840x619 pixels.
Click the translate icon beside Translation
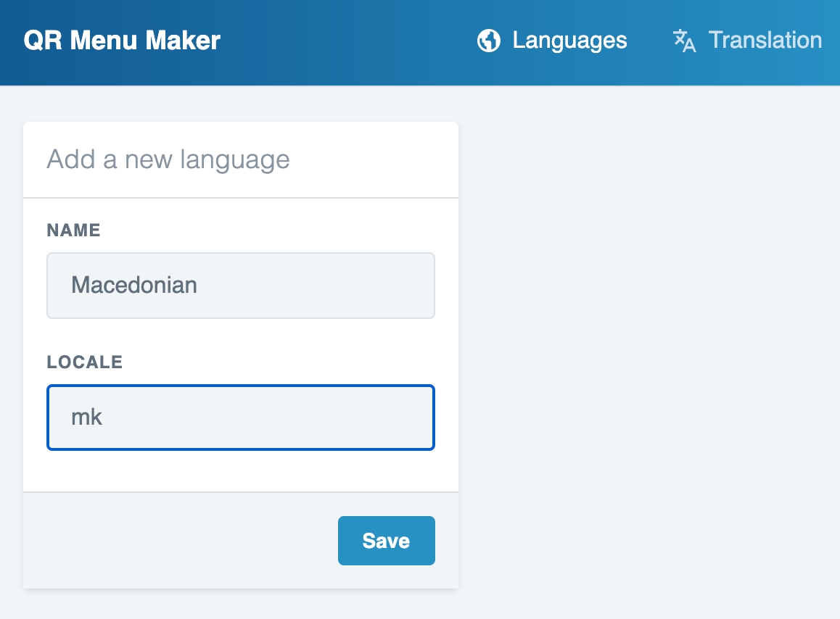[x=684, y=41]
